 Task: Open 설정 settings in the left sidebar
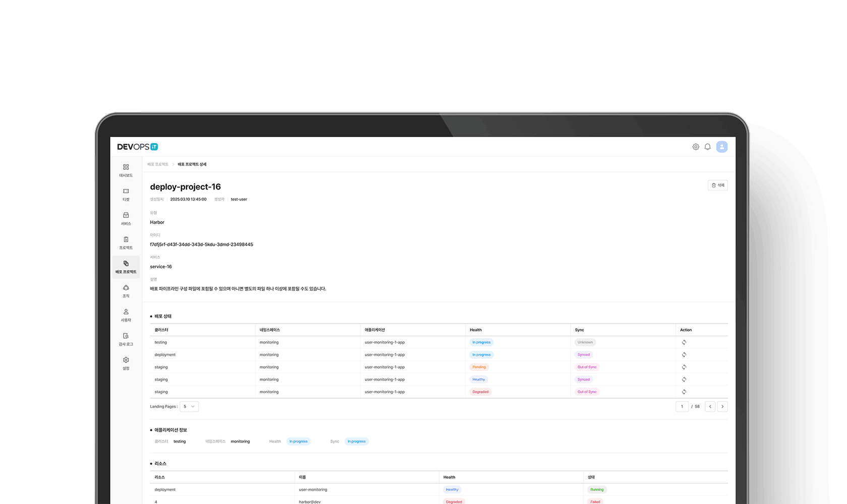126,363
